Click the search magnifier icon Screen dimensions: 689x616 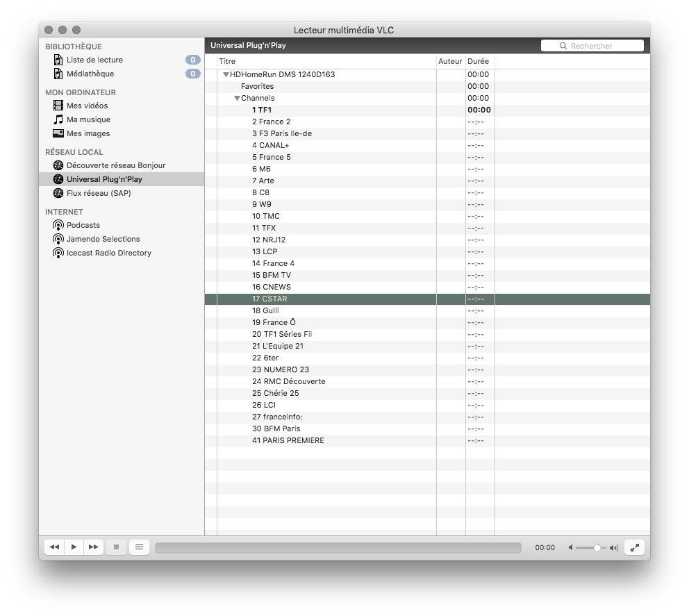(x=563, y=46)
